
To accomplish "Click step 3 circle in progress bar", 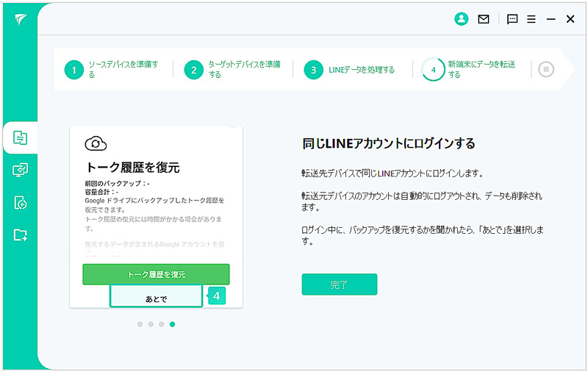I will point(314,70).
